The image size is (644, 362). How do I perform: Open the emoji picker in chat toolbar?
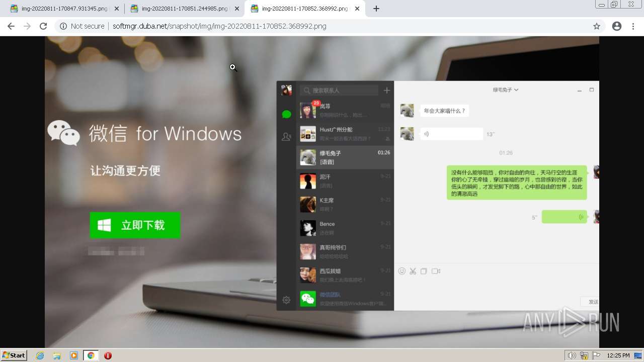pyautogui.click(x=402, y=271)
